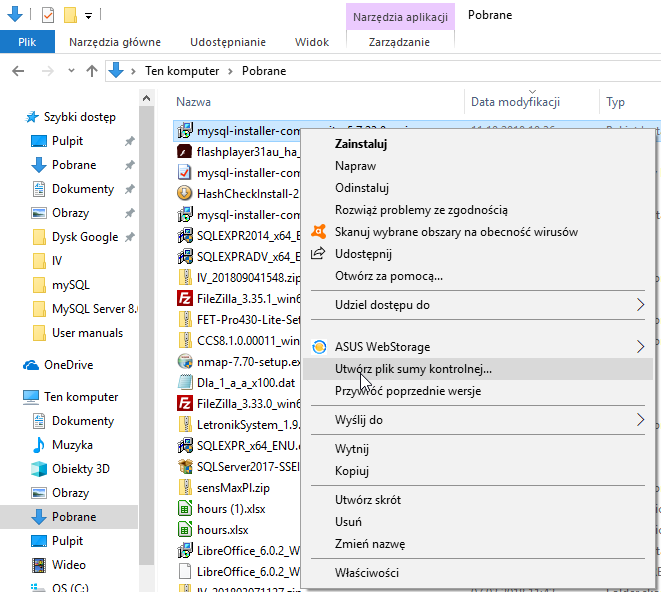This screenshot has width=661, height=592.
Task: Click the ASUS WebStorage icon
Action: pyautogui.click(x=319, y=347)
